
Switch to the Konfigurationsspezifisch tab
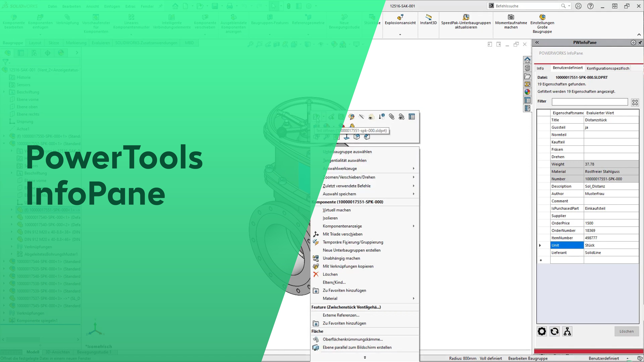pyautogui.click(x=608, y=68)
